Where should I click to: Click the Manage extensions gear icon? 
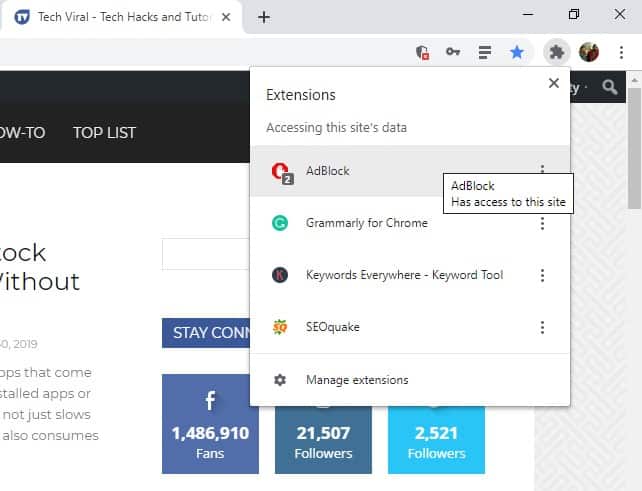pos(280,380)
